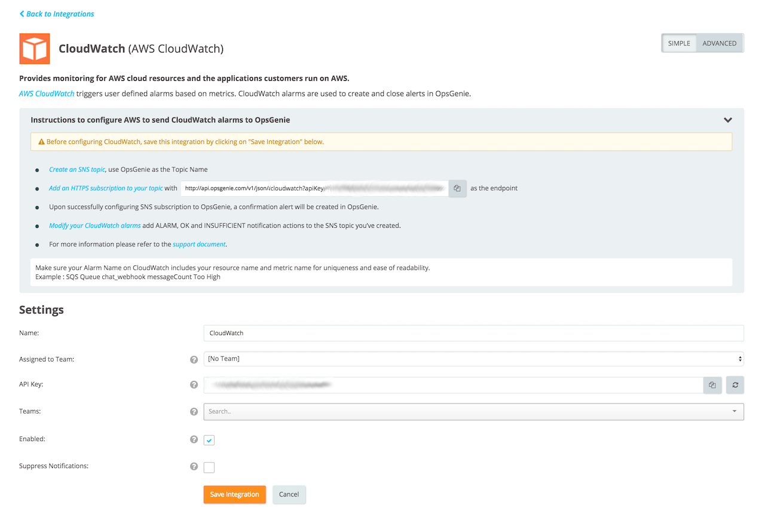This screenshot has height=532, width=765.
Task: Switch to SIMPLE mode
Action: pos(679,43)
